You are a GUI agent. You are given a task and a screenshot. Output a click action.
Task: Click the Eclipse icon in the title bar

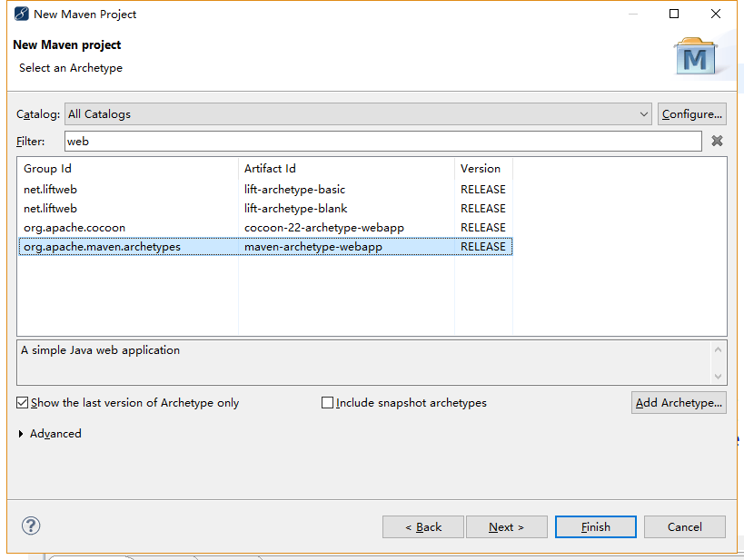[x=21, y=14]
